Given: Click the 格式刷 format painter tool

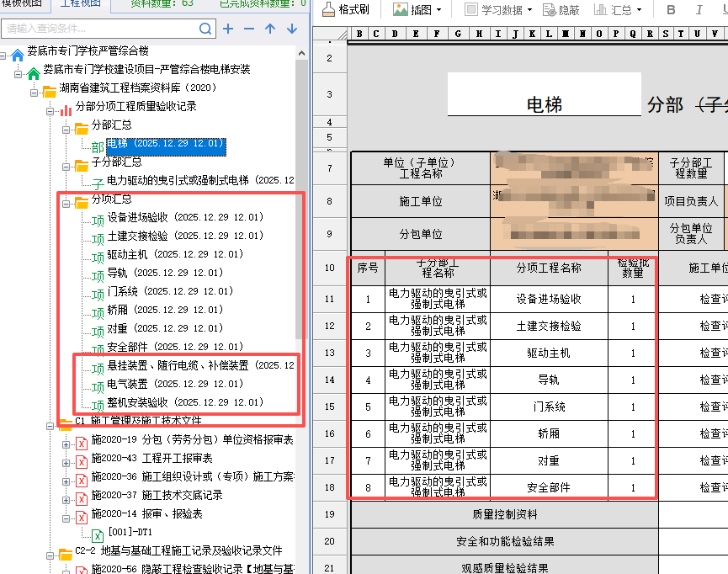Looking at the screenshot, I should pyautogui.click(x=346, y=10).
